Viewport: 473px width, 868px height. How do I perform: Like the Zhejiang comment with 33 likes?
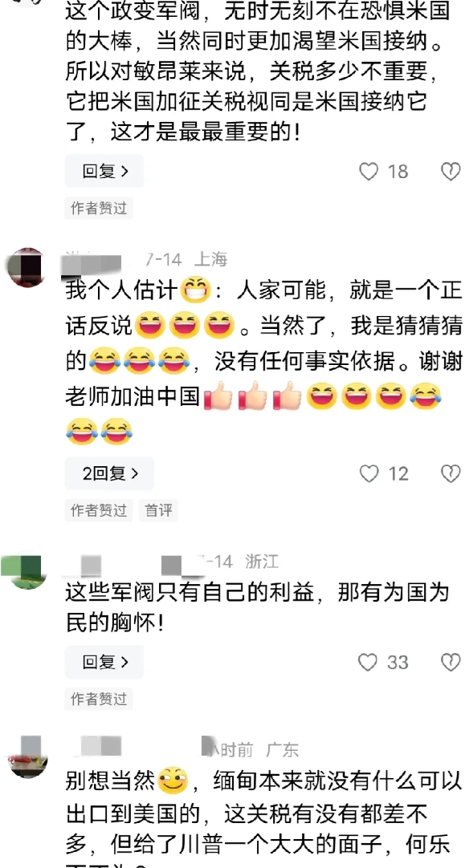368,662
